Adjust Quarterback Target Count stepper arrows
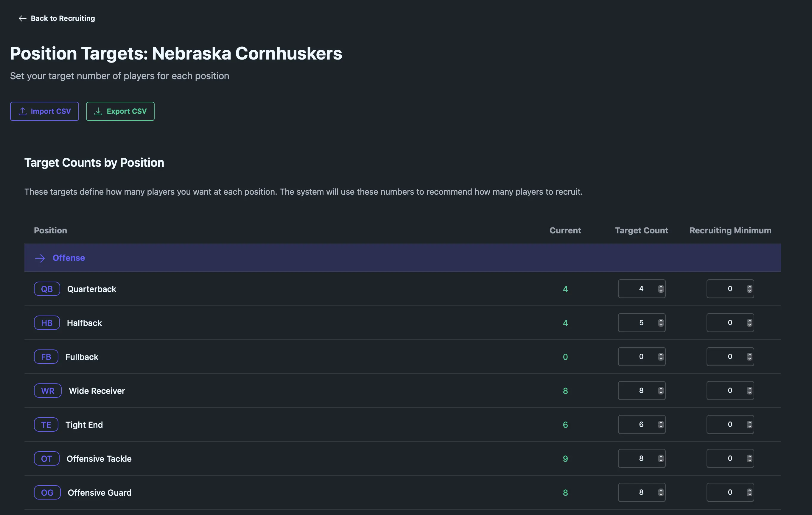The width and height of the screenshot is (812, 515). [661, 289]
